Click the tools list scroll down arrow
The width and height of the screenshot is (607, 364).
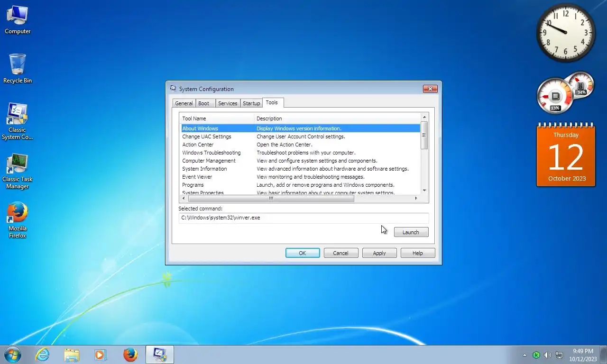(x=424, y=191)
